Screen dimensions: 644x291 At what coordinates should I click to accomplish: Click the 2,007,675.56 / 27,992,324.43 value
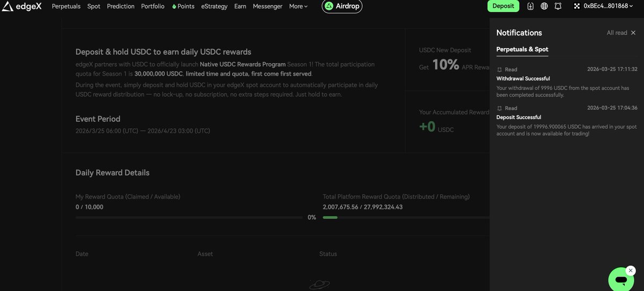coord(363,207)
